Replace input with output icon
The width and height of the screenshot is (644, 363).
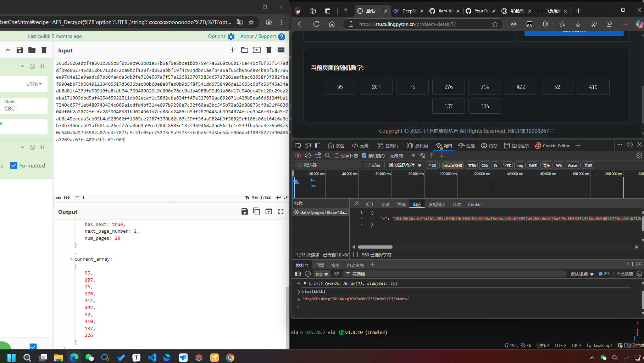pos(269,211)
